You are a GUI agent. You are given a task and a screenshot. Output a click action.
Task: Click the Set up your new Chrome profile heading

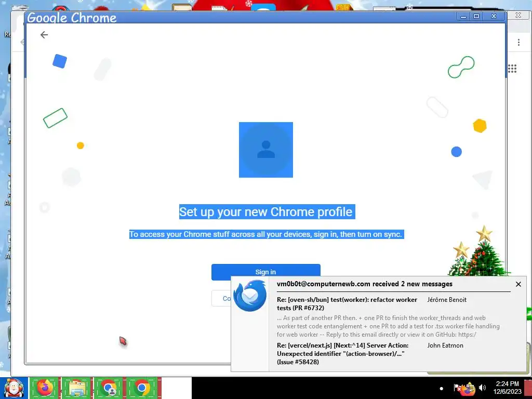pyautogui.click(x=267, y=212)
